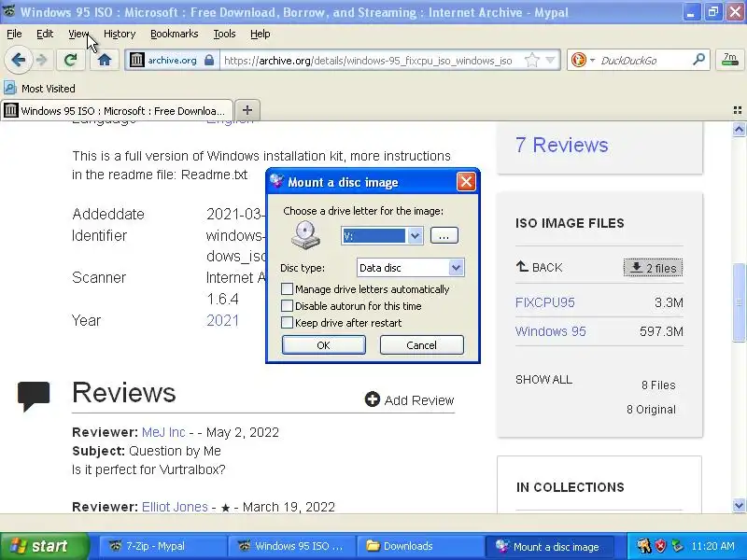Click the Add Review plus icon
747x560 pixels.
click(372, 399)
